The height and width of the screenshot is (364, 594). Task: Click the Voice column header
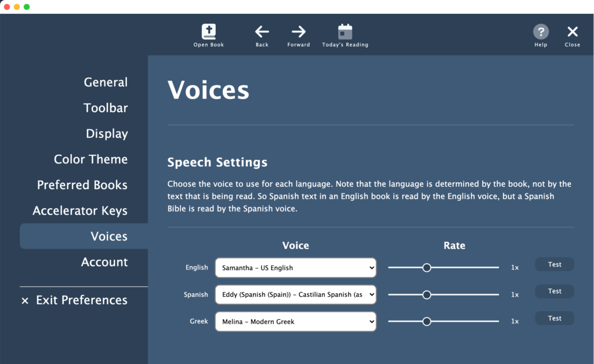(295, 246)
